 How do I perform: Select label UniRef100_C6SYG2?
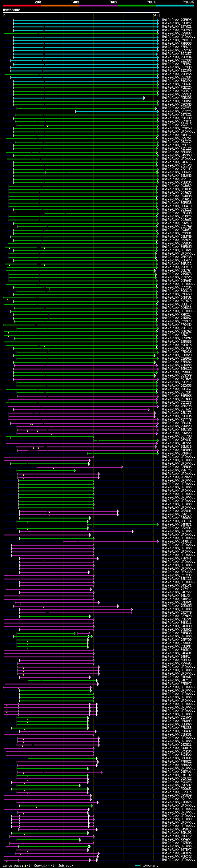176,50
